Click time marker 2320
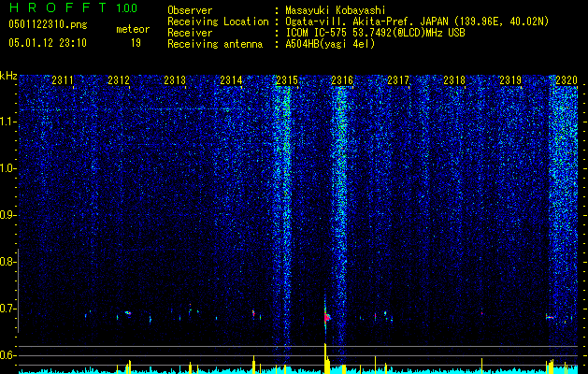This screenshot has height=374, width=588. (566, 80)
